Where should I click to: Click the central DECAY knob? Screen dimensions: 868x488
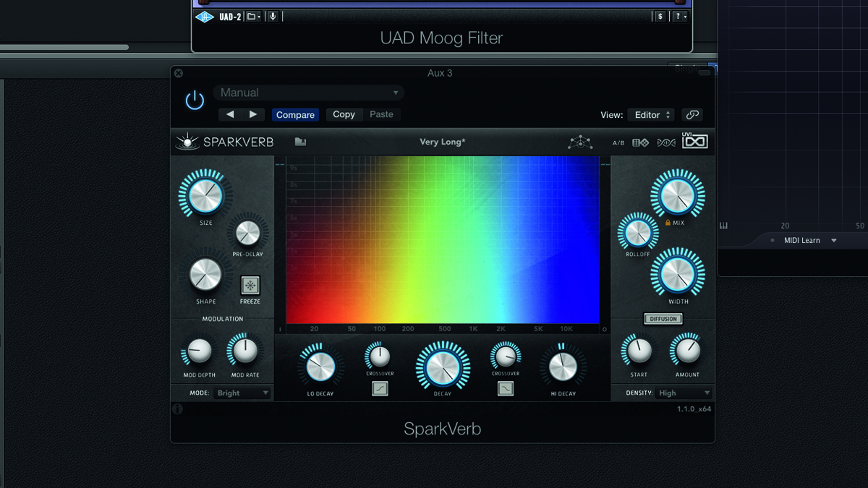click(x=443, y=367)
